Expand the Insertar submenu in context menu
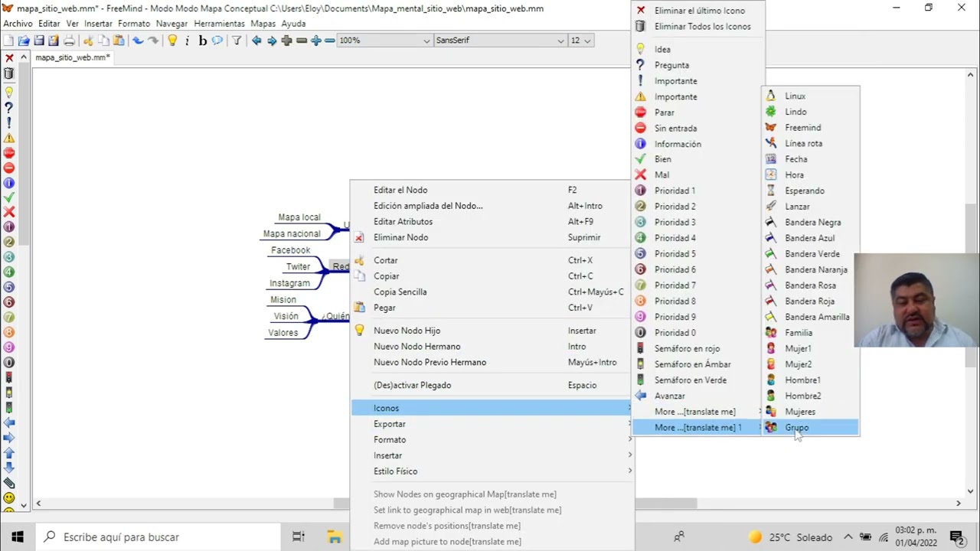The image size is (980, 551). [492, 455]
